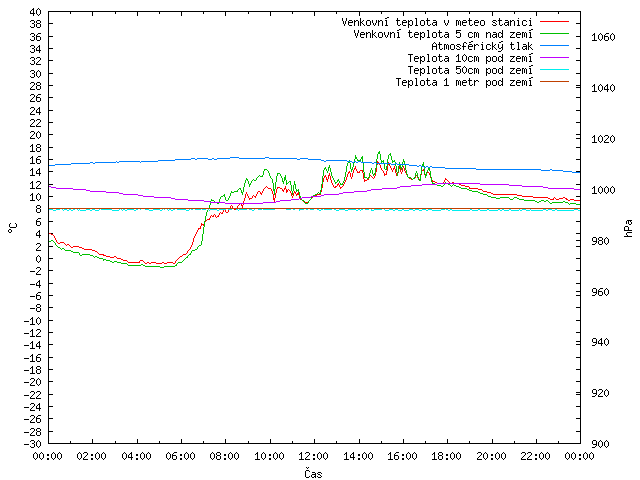Click blue line sample beside Atmosférický tlak

[x=554, y=46]
